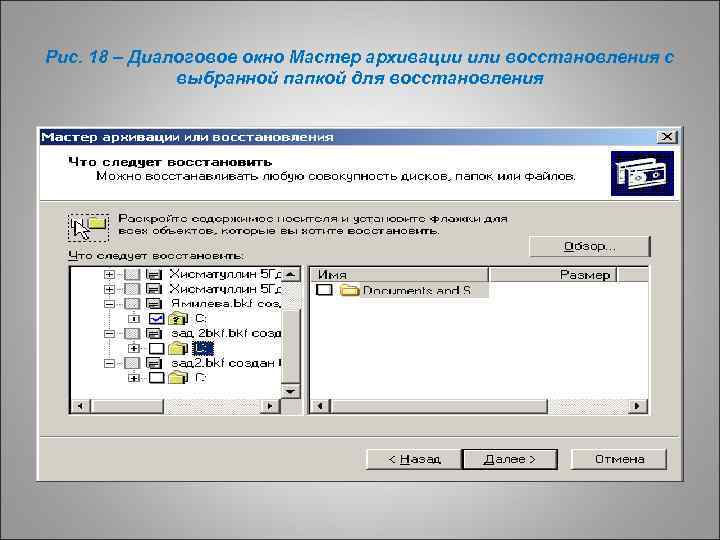Click the tree's vertical scroll thumb
720x540 pixels.
tap(291, 346)
